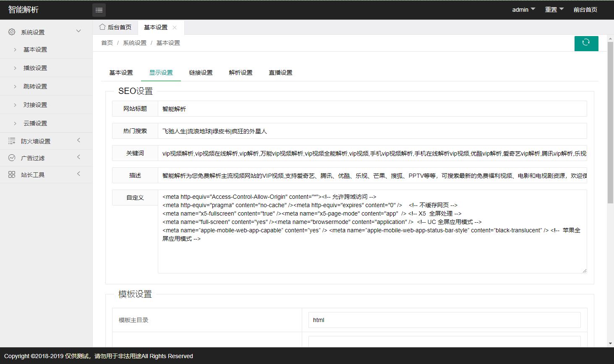Image resolution: width=614 pixels, height=364 pixels.
Task: Click 首页 in the breadcrumb
Action: point(107,43)
